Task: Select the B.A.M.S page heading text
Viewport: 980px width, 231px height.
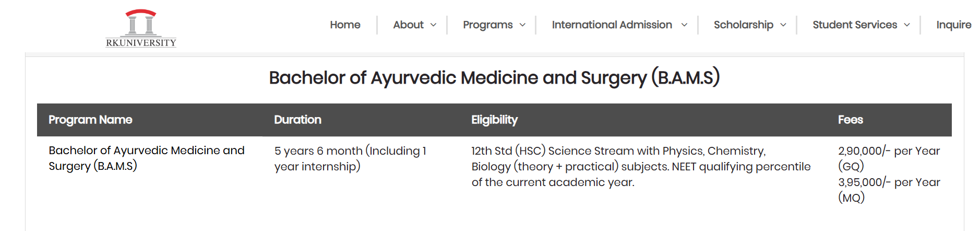Action: click(494, 77)
